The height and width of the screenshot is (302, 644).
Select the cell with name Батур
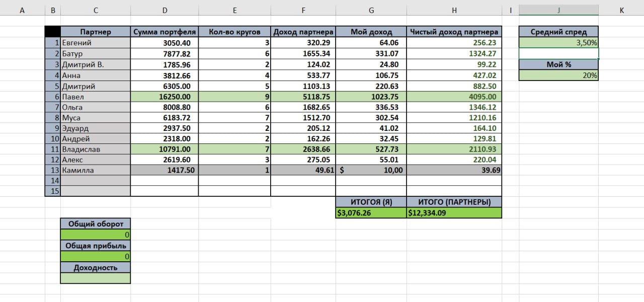[x=96, y=53]
